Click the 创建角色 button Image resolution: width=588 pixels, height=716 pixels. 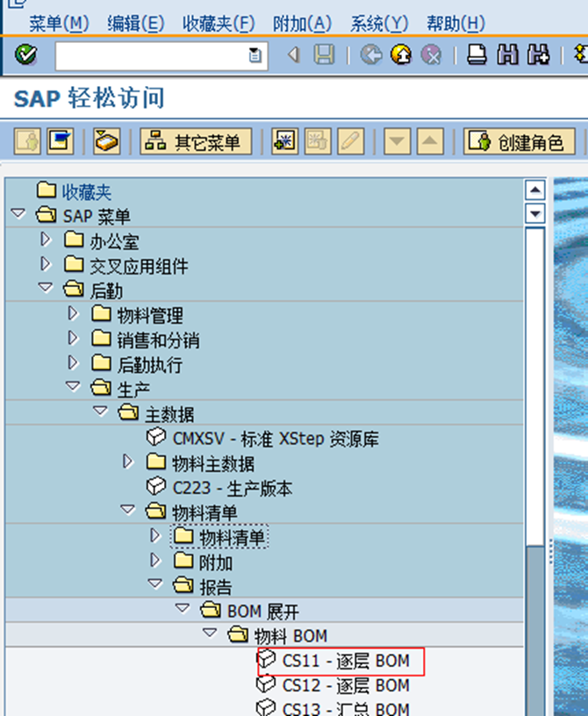[520, 141]
